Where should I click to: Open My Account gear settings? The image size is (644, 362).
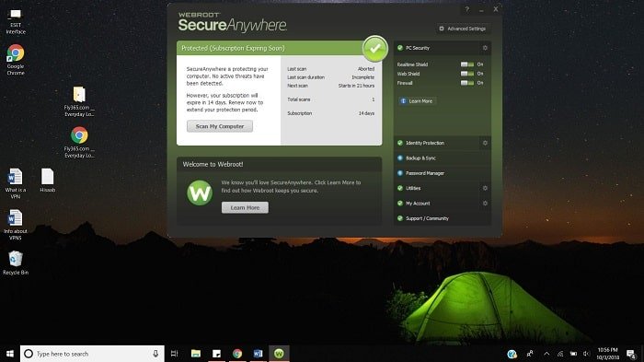tap(485, 204)
